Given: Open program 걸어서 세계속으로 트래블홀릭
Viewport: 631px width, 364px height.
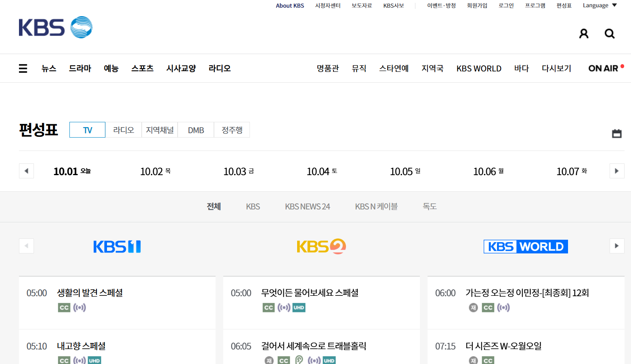Looking at the screenshot, I should 314,346.
